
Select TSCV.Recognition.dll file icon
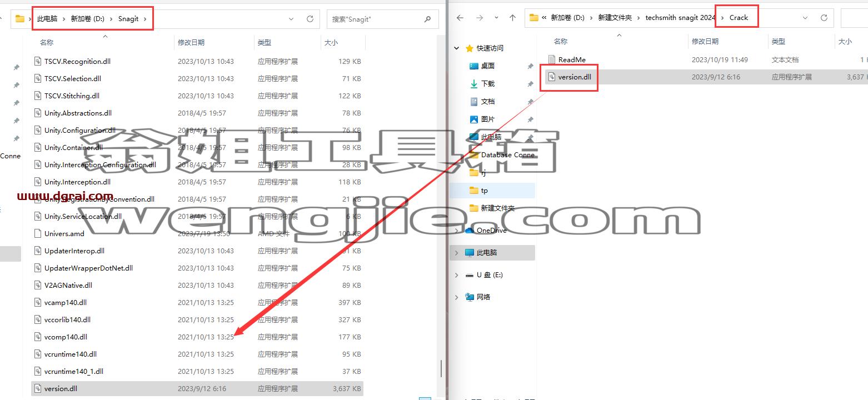click(38, 61)
